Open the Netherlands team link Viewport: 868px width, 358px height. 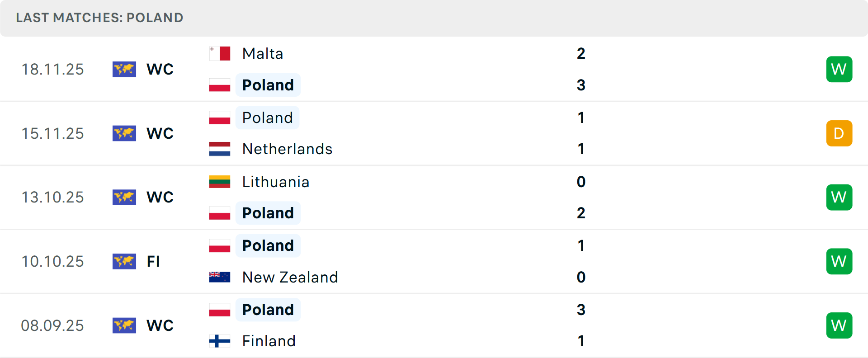(x=287, y=149)
